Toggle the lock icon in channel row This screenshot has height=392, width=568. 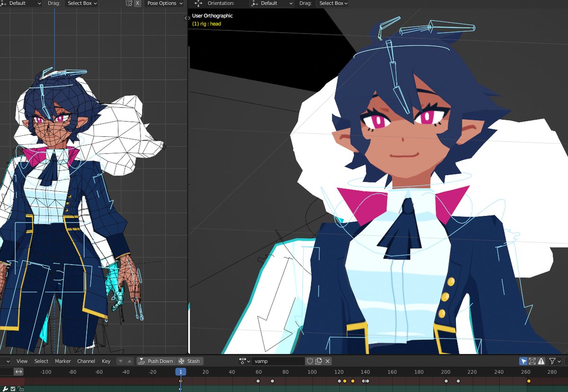tap(20, 389)
